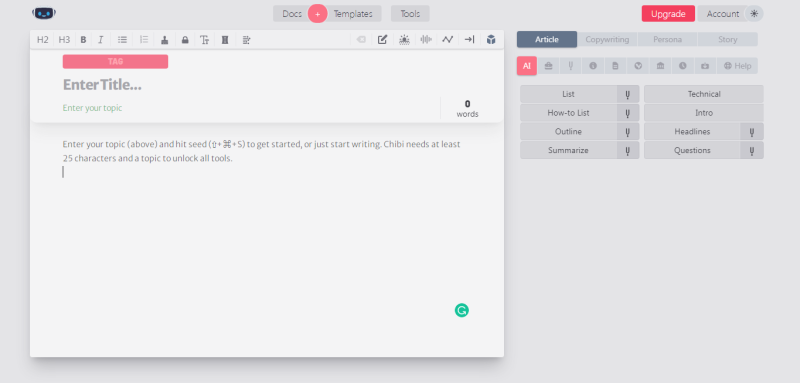Click the Chibi robot logo
Screen dimensions: 800x383
44,13
